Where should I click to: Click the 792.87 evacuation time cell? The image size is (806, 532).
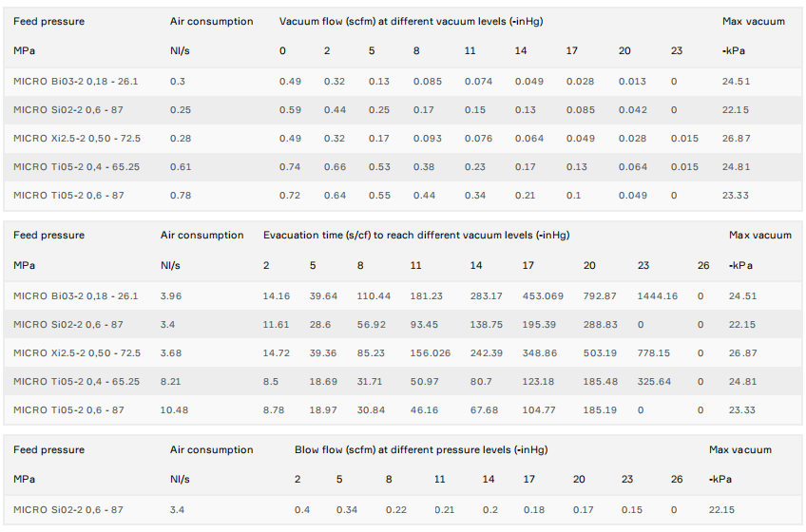click(601, 296)
